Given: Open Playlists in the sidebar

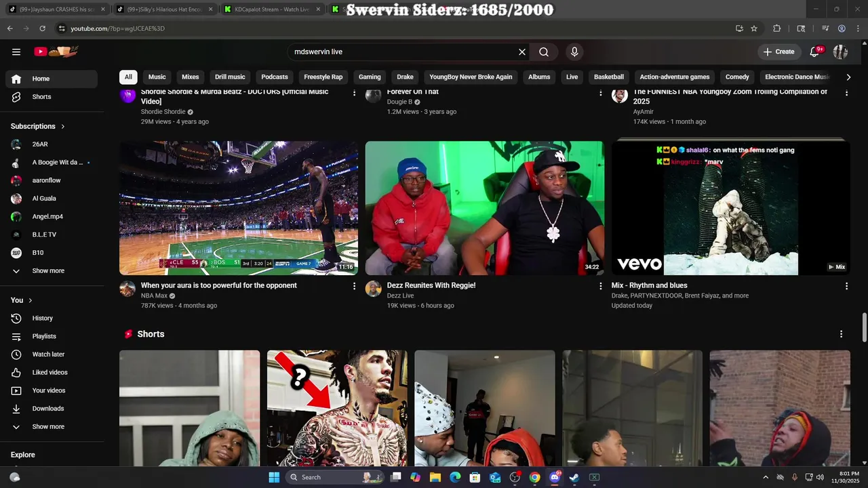Looking at the screenshot, I should pyautogui.click(x=52, y=336).
